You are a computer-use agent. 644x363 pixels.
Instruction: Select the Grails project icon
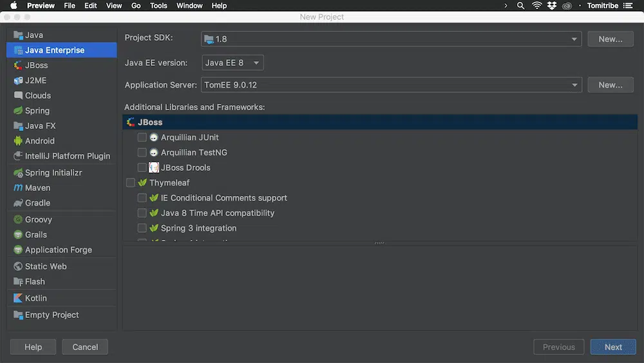(18, 235)
